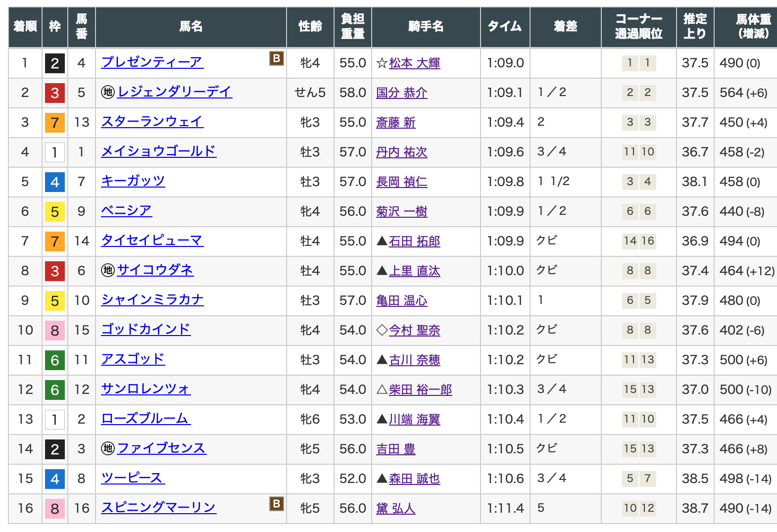Viewport: 777px width, 532px height.
Task: Click the 地 mark before サイコウダネ
Action: (x=108, y=270)
